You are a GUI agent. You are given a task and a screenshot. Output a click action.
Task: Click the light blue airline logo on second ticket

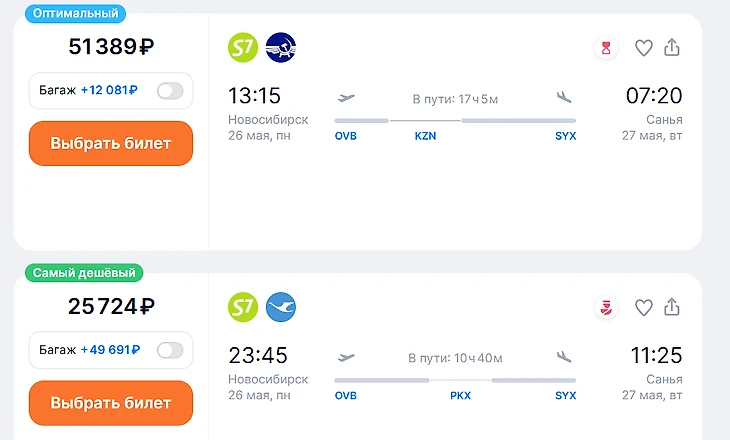click(281, 306)
